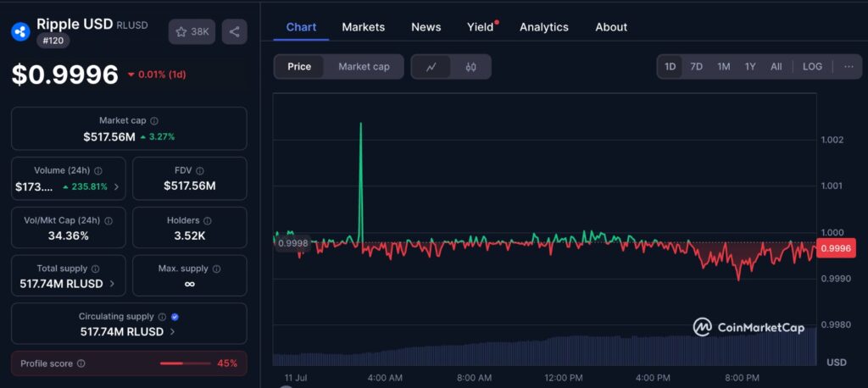This screenshot has height=388, width=868.
Task: Toggle LOG scale on chart
Action: coord(812,66)
